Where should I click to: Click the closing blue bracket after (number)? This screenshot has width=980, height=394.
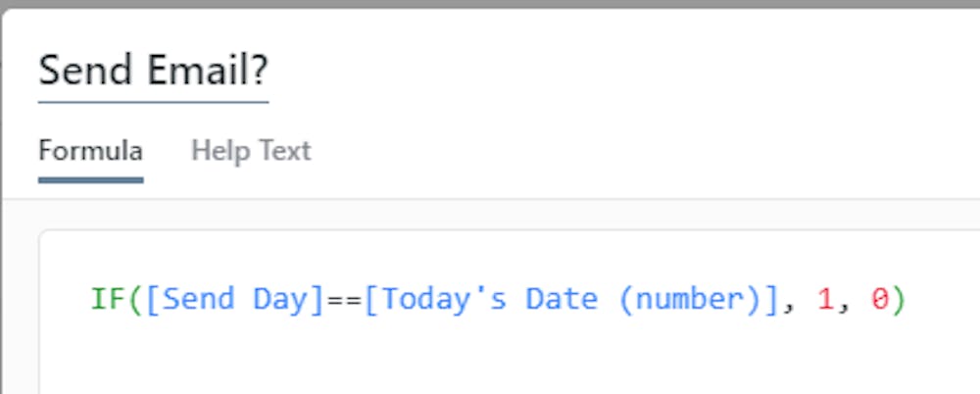click(770, 300)
